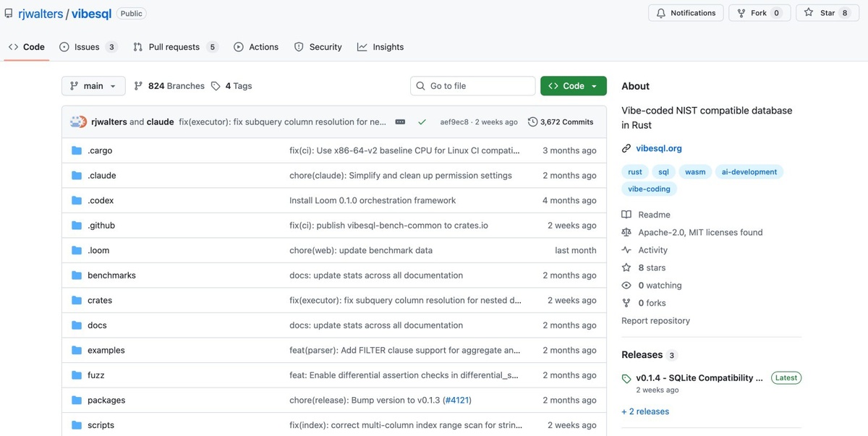This screenshot has height=436, width=868.
Task: Star the vibesql repository
Action: coord(827,13)
